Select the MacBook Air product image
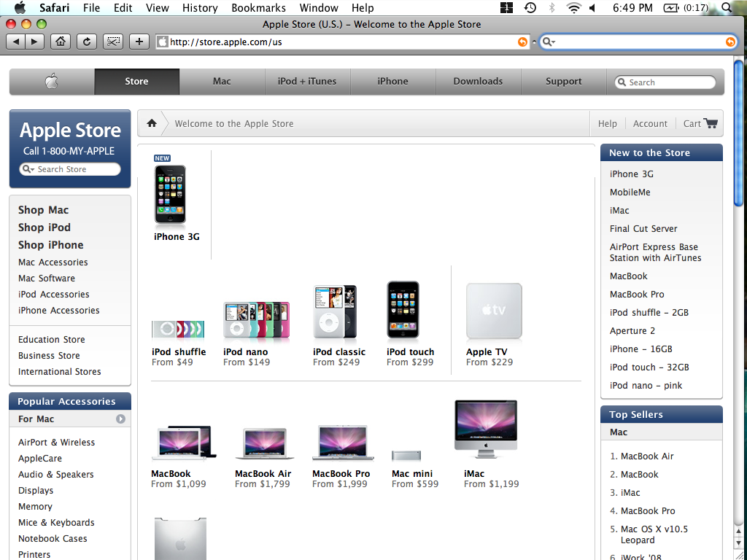The height and width of the screenshot is (560, 747). 264,444
